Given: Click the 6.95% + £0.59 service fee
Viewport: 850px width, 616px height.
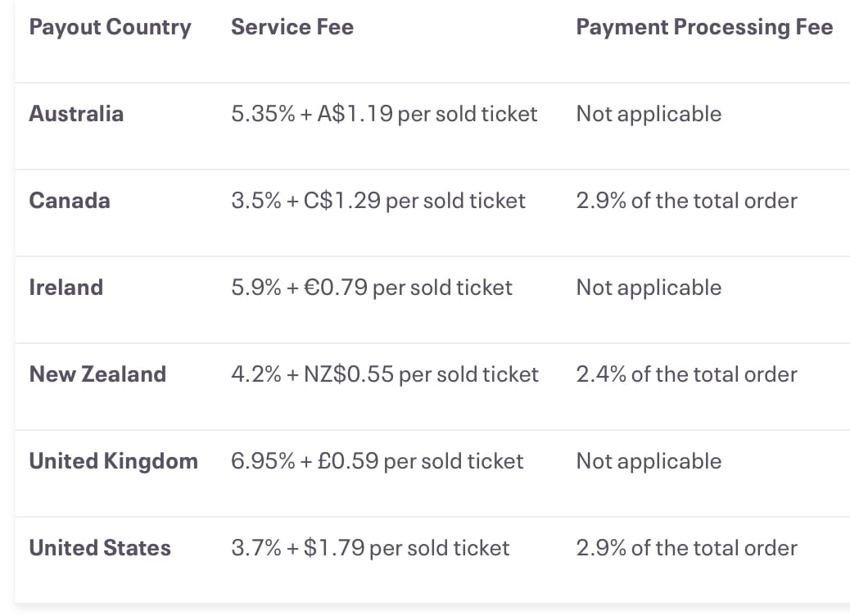Looking at the screenshot, I should 377,461.
